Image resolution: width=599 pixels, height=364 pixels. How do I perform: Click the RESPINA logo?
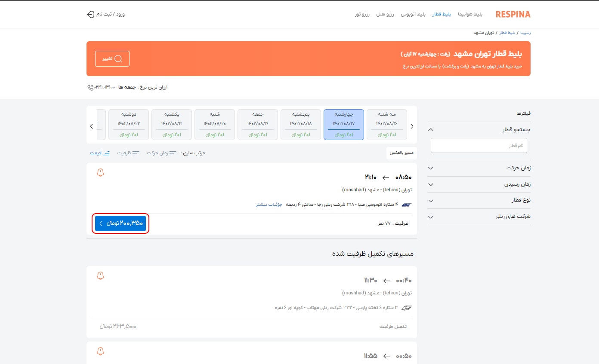click(x=513, y=14)
